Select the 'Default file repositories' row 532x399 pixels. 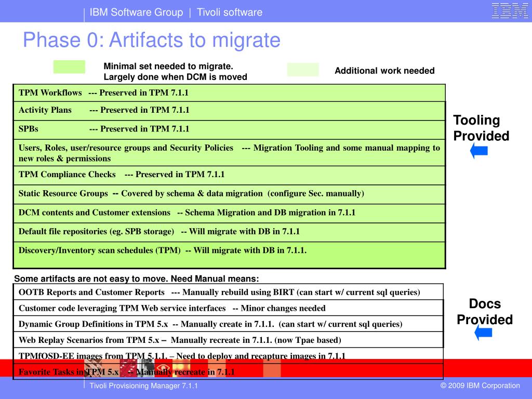pos(229,232)
